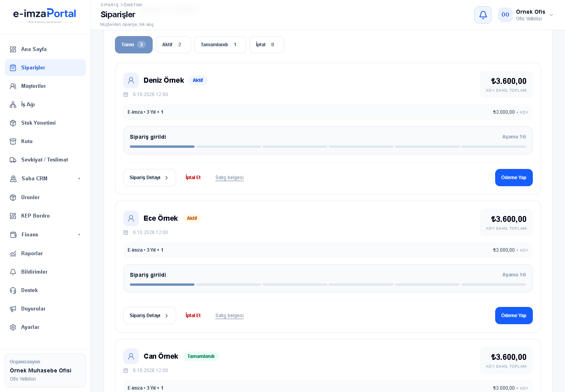The image size is (565, 392).
Task: Expand the Saha CRM submenu
Action: tap(79, 179)
